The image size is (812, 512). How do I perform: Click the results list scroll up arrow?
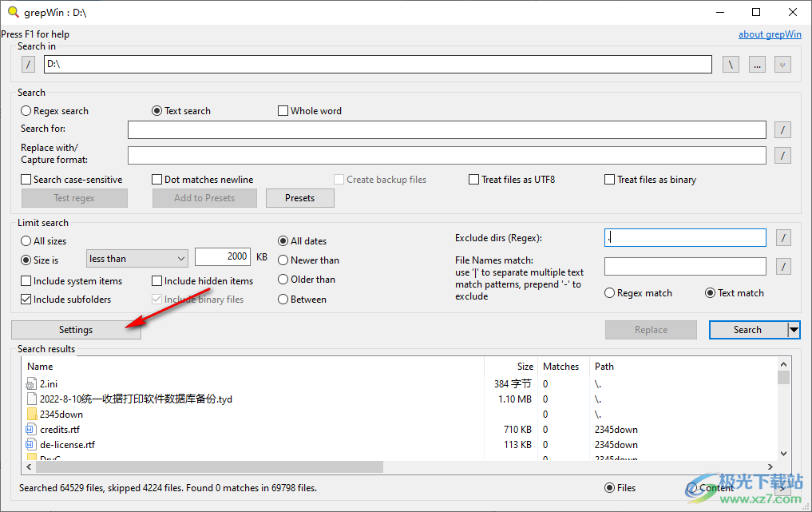(x=783, y=364)
